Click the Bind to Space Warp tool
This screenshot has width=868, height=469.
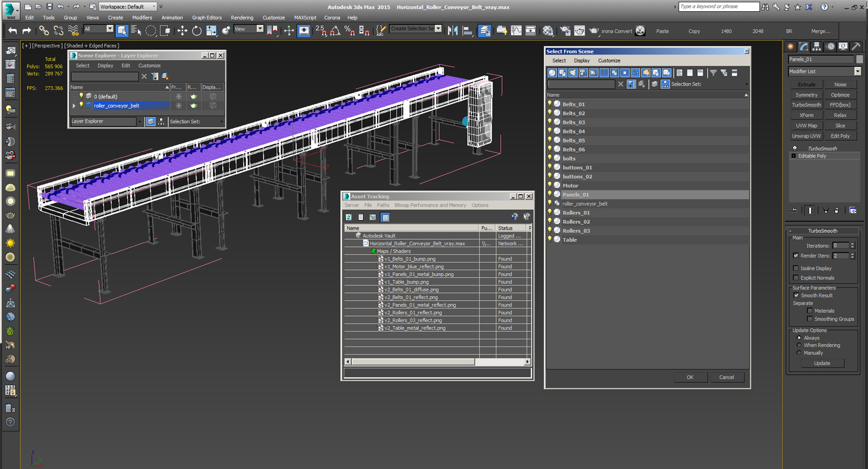(x=73, y=30)
